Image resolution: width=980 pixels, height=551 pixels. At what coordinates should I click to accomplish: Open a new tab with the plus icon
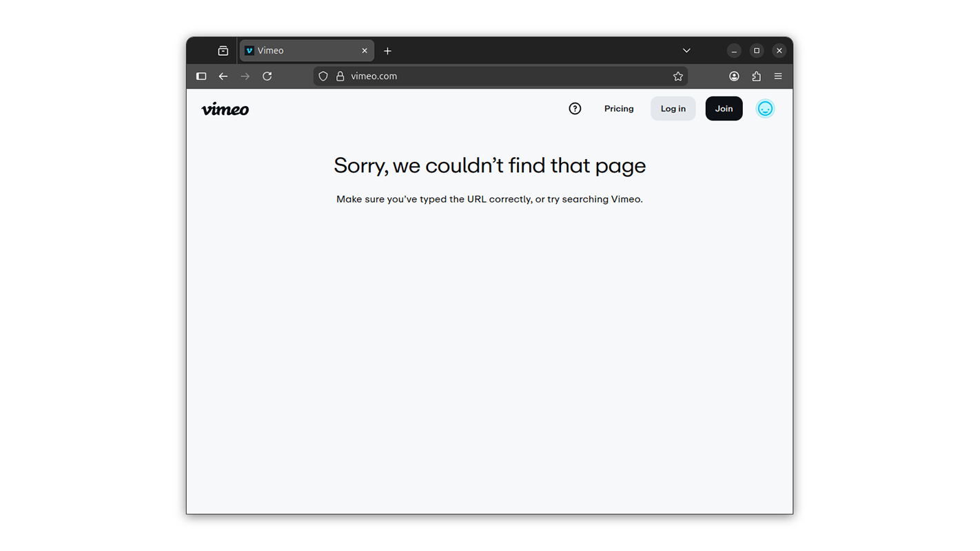[x=387, y=50]
